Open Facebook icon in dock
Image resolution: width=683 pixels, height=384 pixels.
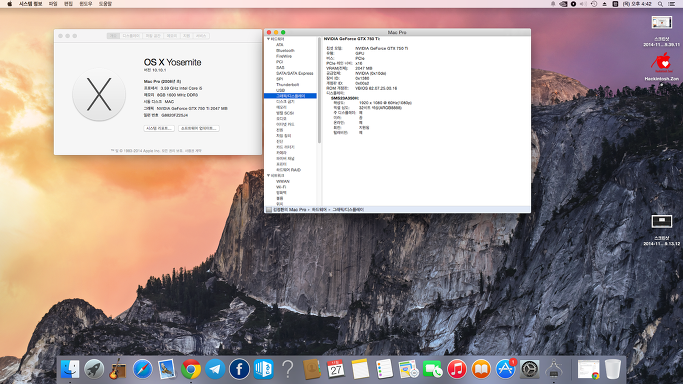pos(239,369)
